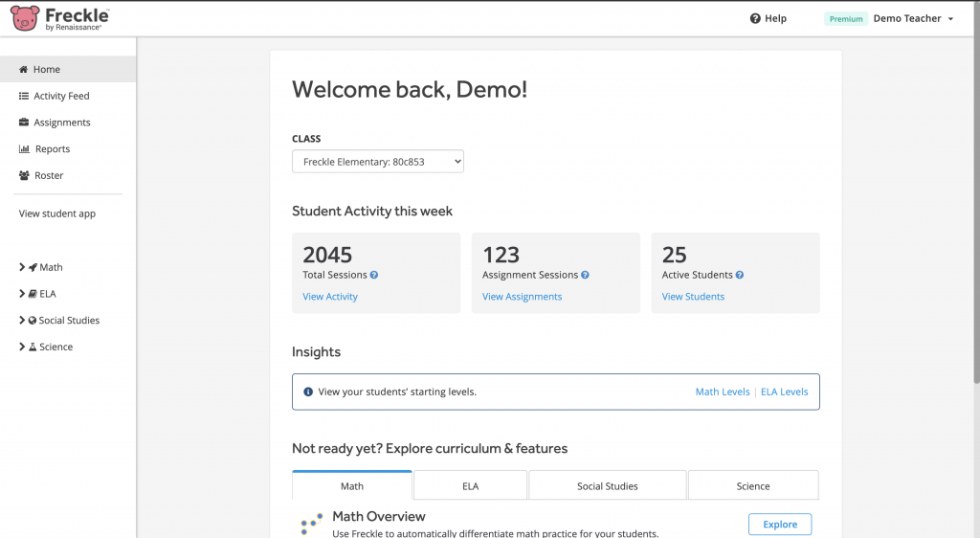The image size is (980, 538).
Task: Click the Total Sessions info icon
Action: [x=374, y=275]
